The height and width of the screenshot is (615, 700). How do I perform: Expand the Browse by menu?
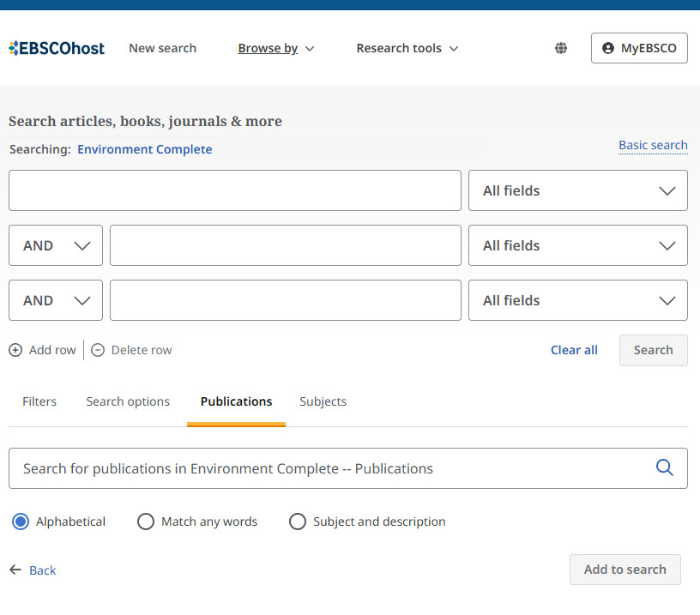pos(276,48)
